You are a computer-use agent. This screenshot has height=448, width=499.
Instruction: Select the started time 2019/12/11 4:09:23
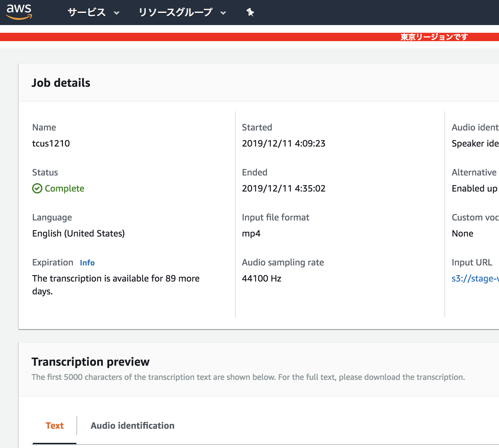point(284,143)
